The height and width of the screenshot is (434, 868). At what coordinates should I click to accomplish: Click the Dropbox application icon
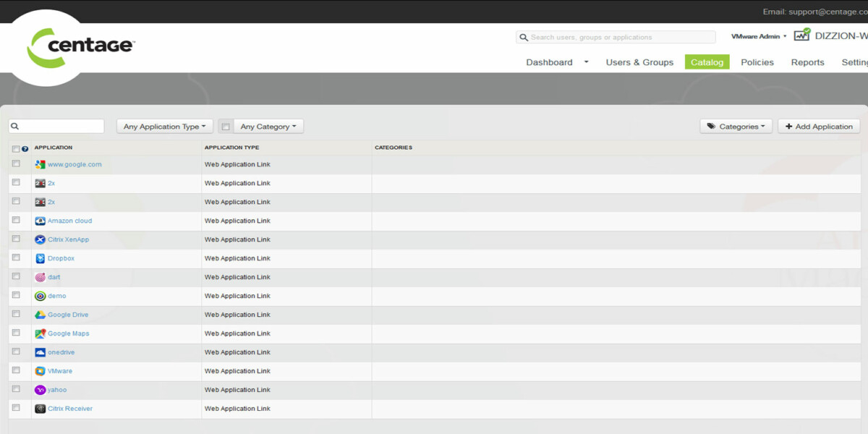pyautogui.click(x=41, y=258)
